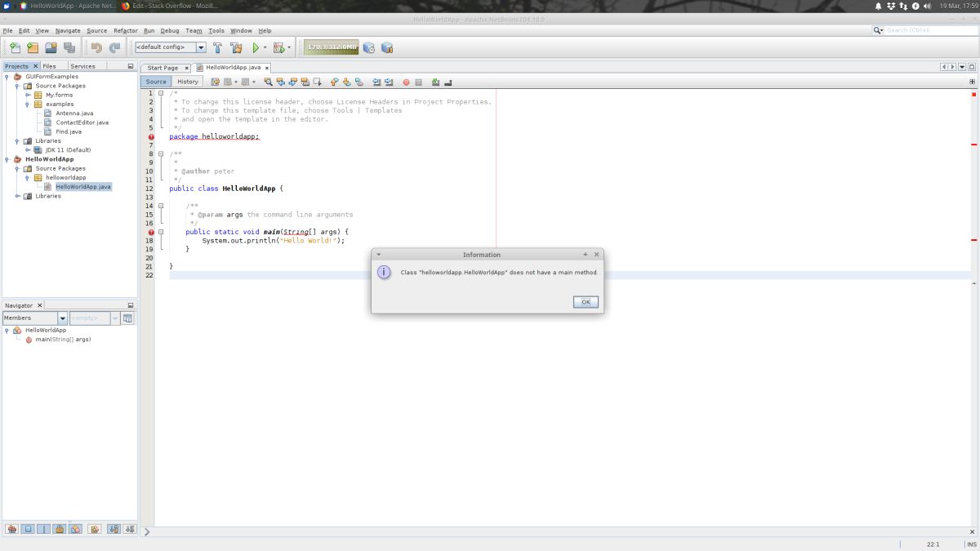Click the Next Bookmark icon
Screen dimensions: 980x551
pyautogui.click(x=346, y=82)
